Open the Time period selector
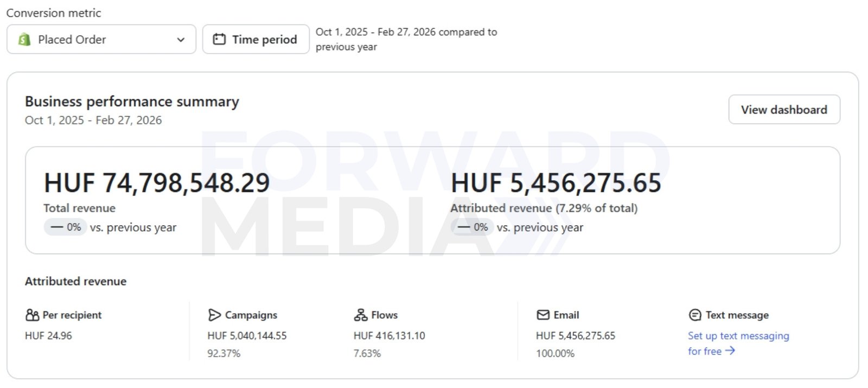 [256, 39]
